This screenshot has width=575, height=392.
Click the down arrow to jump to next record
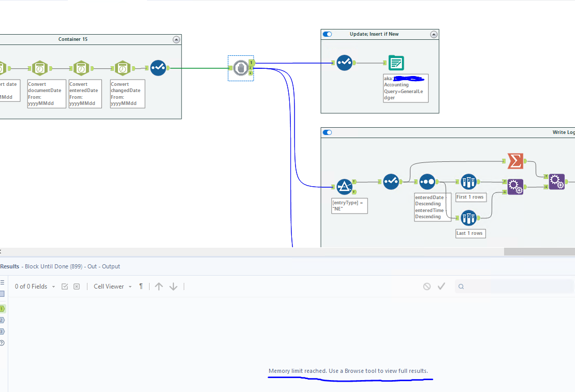(x=173, y=286)
